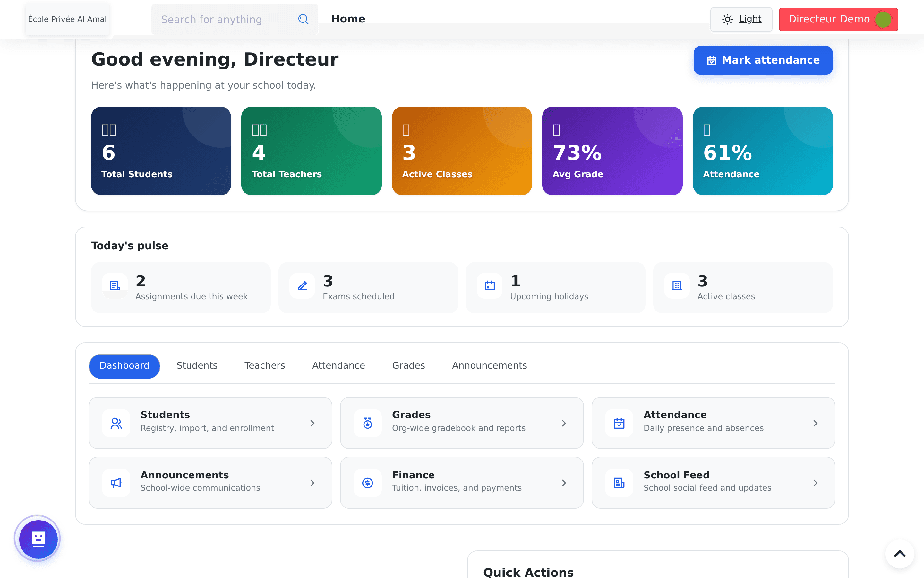Image resolution: width=924 pixels, height=578 pixels.
Task: Switch to the Teachers tab
Action: pyautogui.click(x=265, y=366)
